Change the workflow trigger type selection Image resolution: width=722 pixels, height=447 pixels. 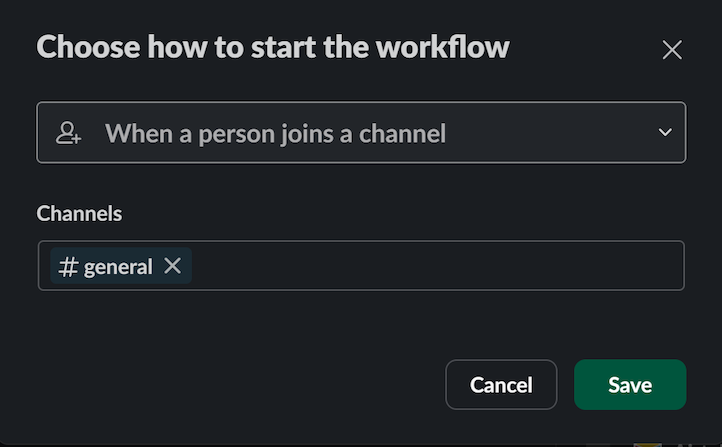[360, 132]
